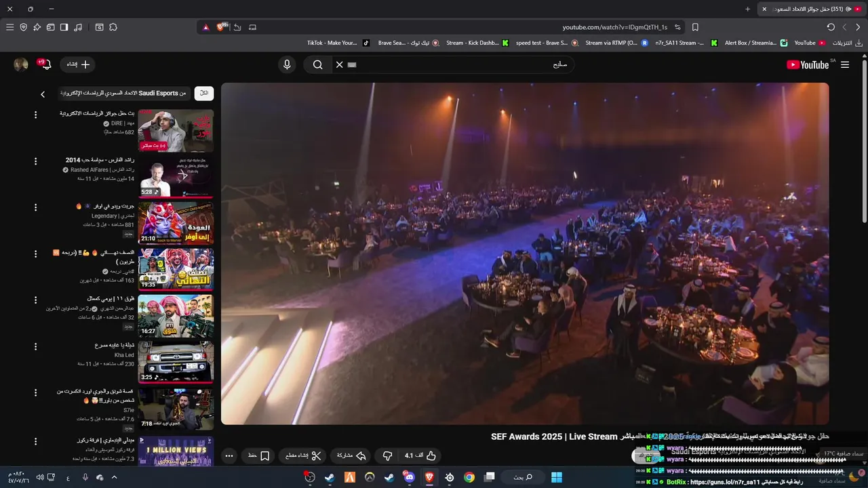Start voice search with microphone icon
This screenshot has width=868, height=488.
pyautogui.click(x=287, y=64)
